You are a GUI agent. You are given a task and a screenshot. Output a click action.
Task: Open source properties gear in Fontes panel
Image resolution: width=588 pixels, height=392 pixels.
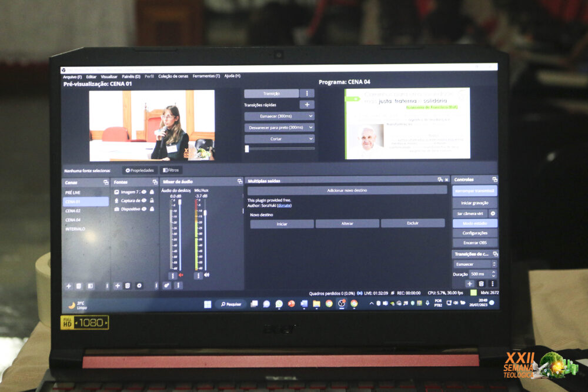click(x=139, y=286)
